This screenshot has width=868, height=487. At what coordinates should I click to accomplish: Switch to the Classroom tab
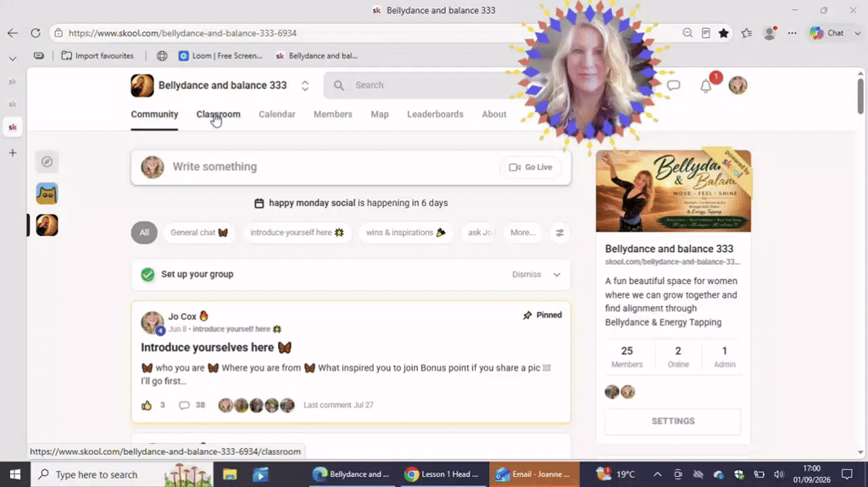coord(218,115)
